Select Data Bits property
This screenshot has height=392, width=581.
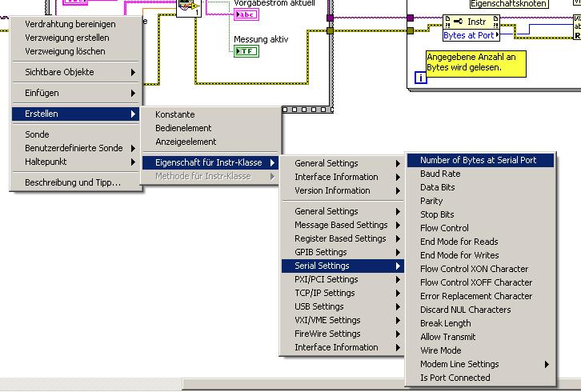click(x=481, y=187)
